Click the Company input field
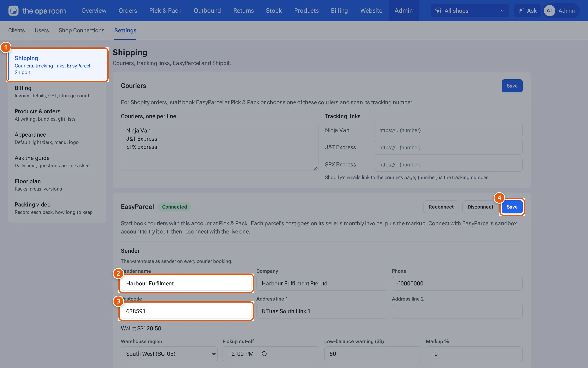Viewport: 588px width, 368px height. [321, 283]
